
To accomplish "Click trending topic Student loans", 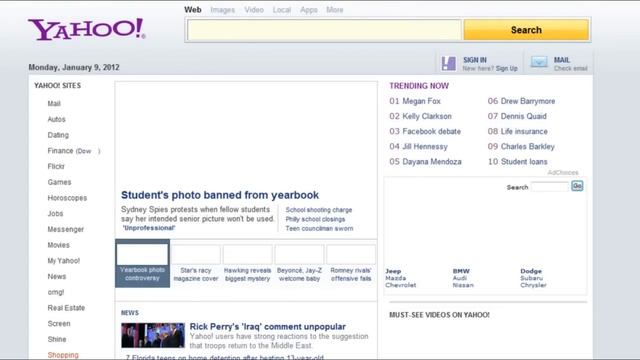I will [x=524, y=162].
